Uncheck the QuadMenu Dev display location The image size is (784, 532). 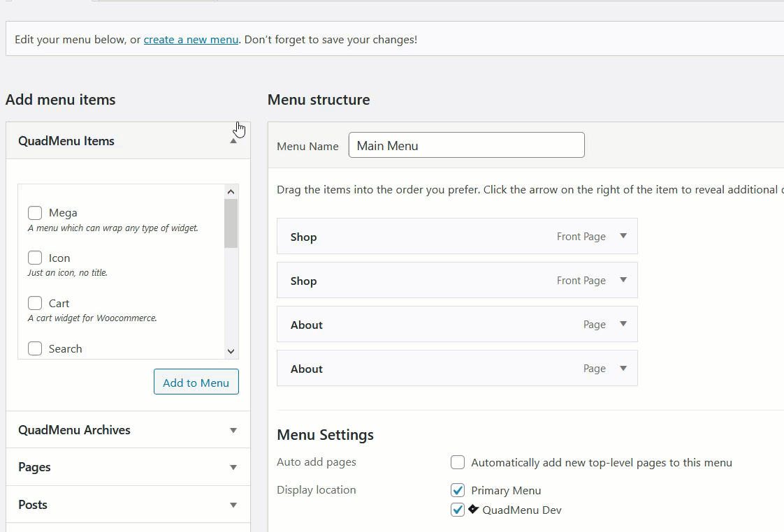(x=458, y=510)
